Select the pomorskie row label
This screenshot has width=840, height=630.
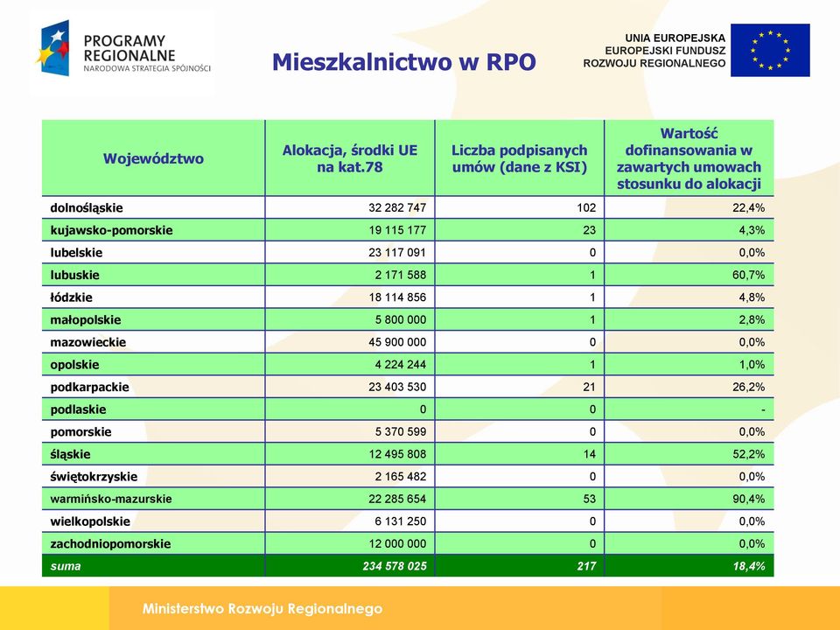(x=80, y=431)
